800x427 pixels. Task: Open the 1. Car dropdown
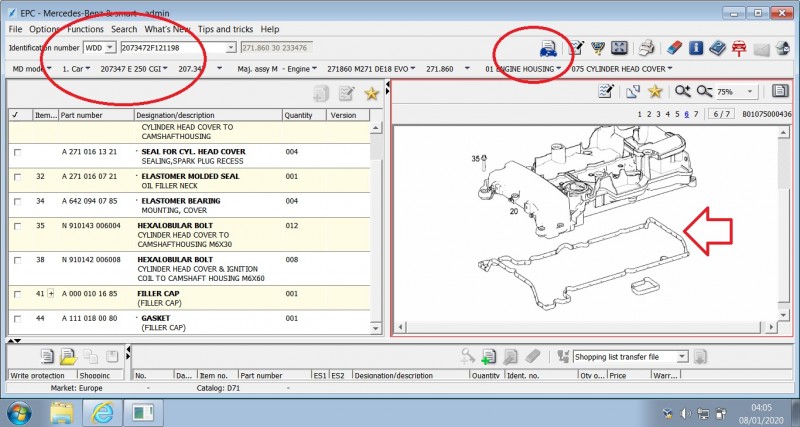76,69
